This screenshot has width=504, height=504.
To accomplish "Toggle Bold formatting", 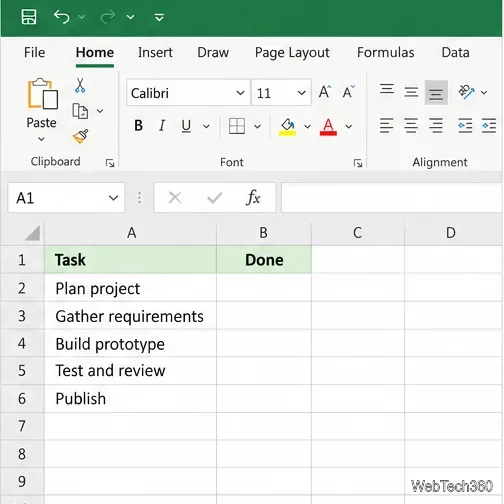I will point(138,126).
